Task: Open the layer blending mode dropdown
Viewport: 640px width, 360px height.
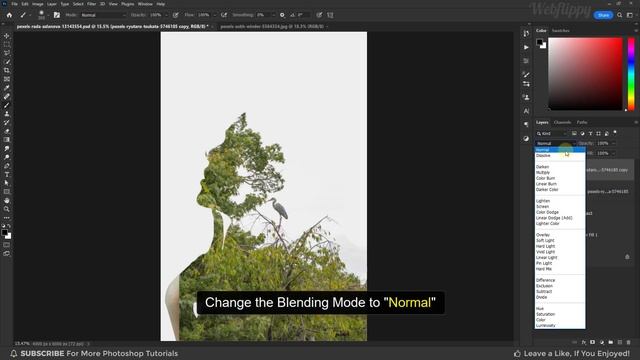Action: 556,143
